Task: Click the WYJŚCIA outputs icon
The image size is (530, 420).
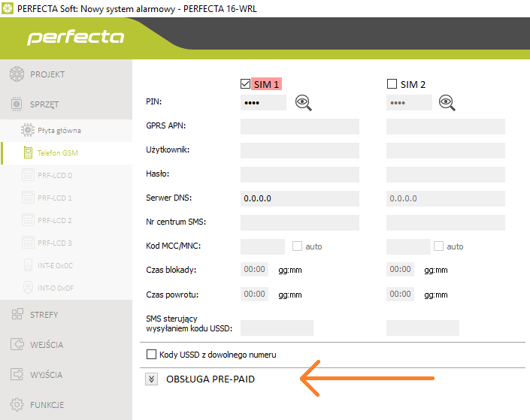Action: [x=17, y=375]
